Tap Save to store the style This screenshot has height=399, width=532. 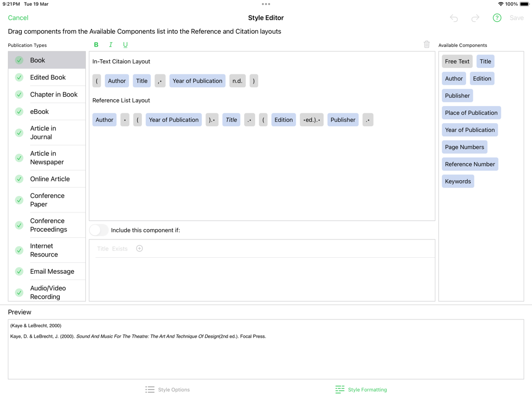pos(516,18)
